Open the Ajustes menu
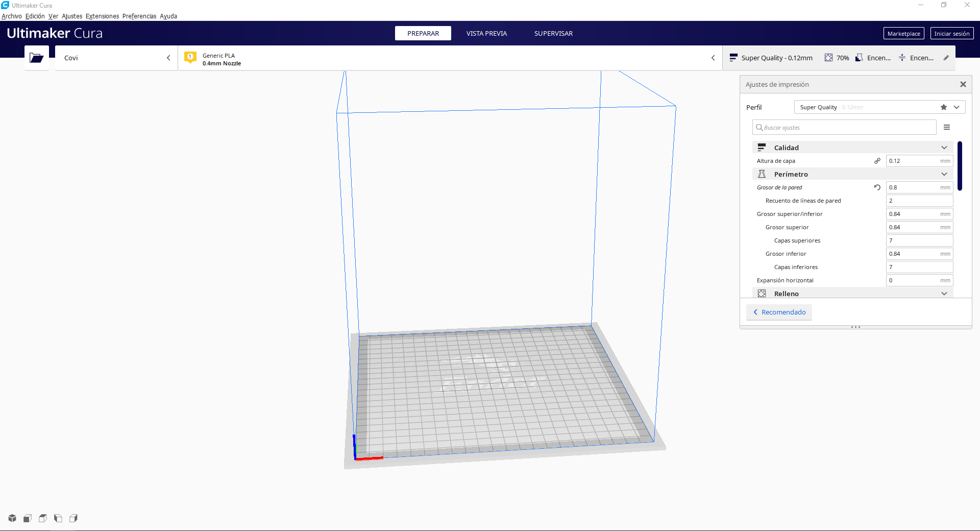The image size is (980, 531). click(72, 16)
